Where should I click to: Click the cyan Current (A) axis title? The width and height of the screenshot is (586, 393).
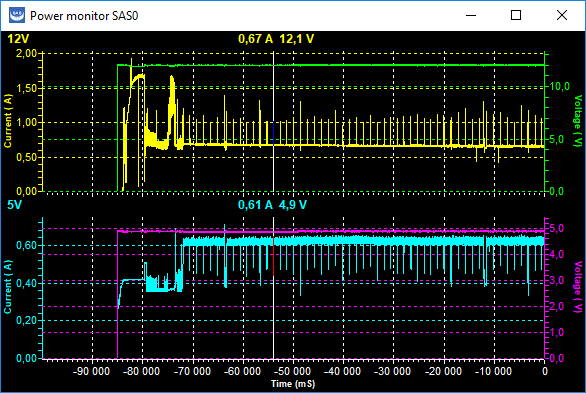tap(8, 287)
